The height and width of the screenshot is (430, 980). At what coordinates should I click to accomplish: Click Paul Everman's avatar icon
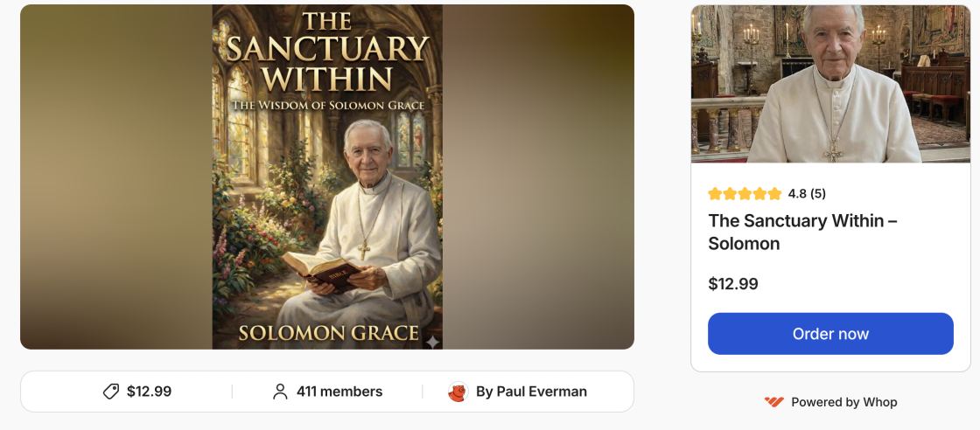click(x=458, y=392)
